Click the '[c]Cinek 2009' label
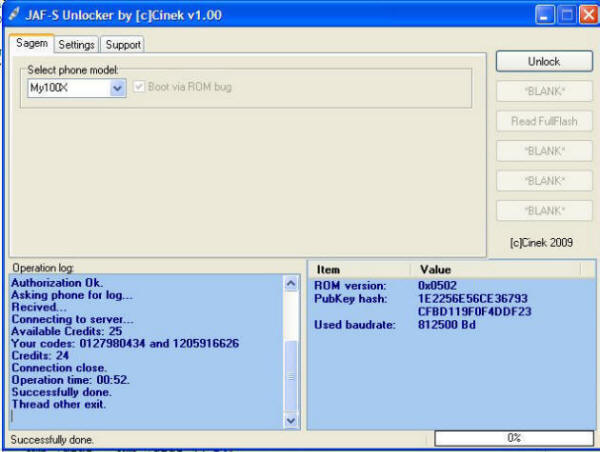Image resolution: width=600 pixels, height=452 pixels. [541, 242]
